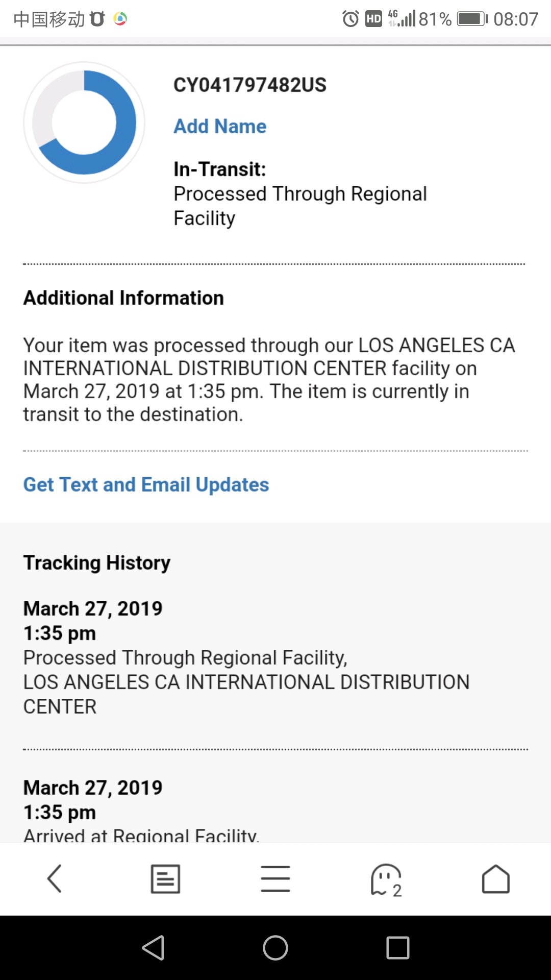This screenshot has height=980, width=551.
Task: Tap the browser back arrow icon
Action: (x=55, y=878)
